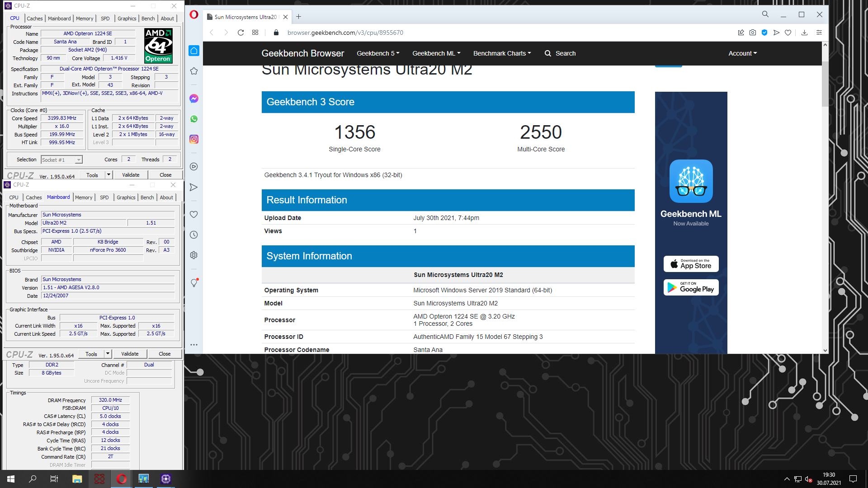The height and width of the screenshot is (488, 868).
Task: Add page to bookmarks with heart icon
Action: pyautogui.click(x=788, y=33)
